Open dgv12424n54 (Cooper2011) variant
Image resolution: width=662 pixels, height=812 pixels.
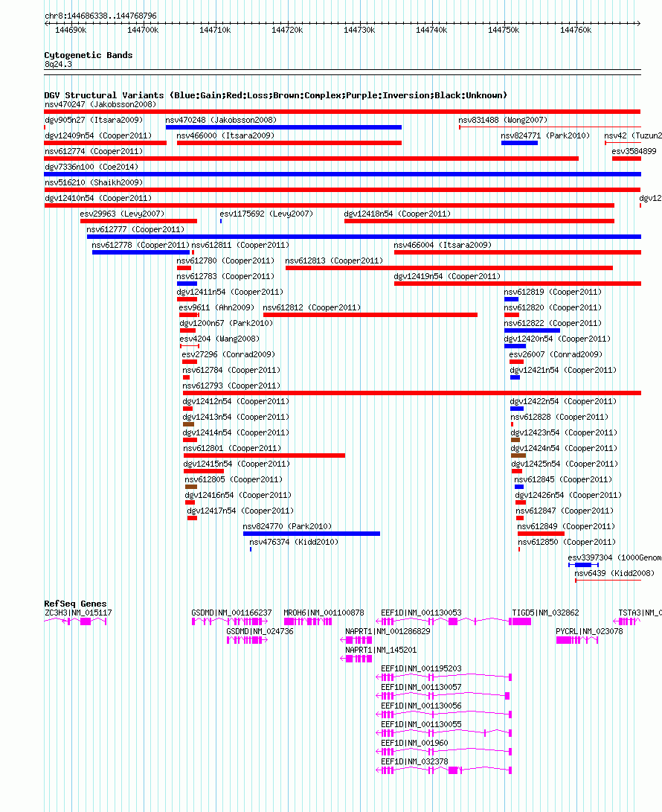point(564,448)
